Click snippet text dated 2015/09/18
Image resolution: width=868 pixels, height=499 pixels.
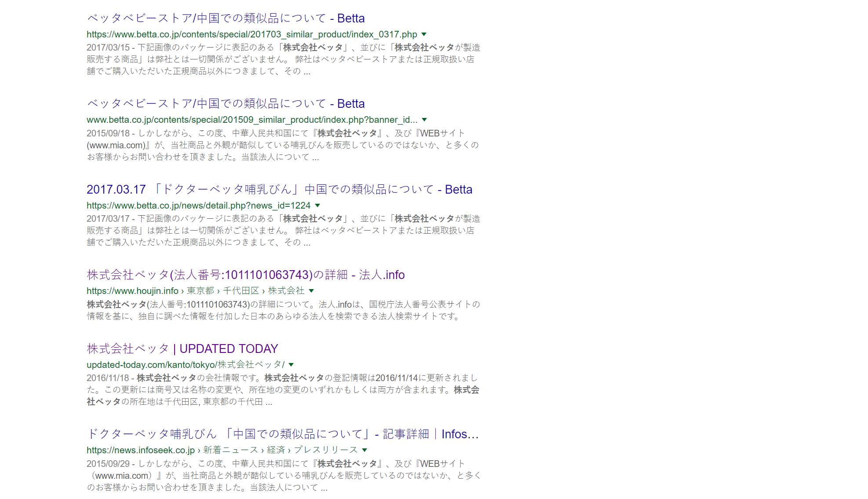pos(282,145)
